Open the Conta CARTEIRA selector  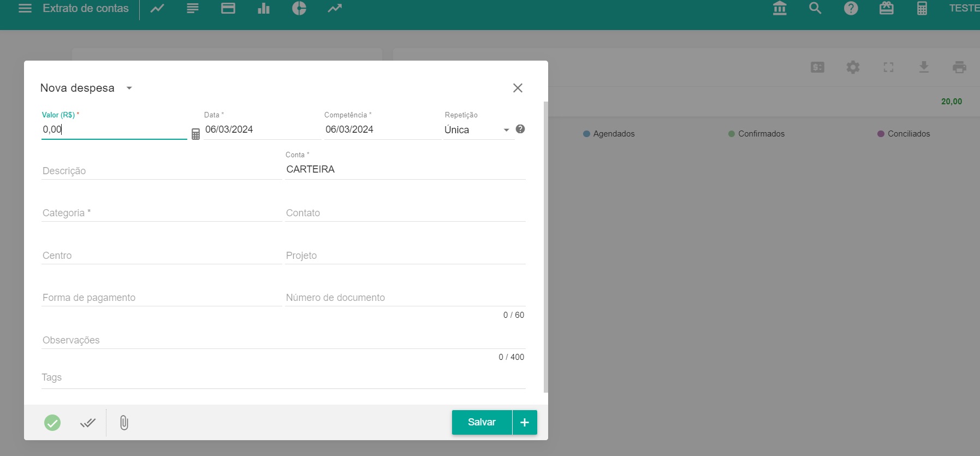405,169
